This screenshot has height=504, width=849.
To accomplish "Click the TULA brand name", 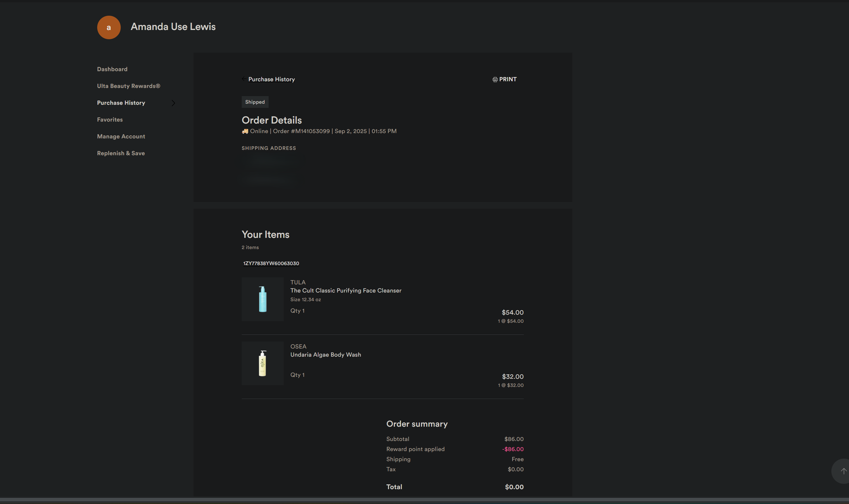I will pos(298,282).
